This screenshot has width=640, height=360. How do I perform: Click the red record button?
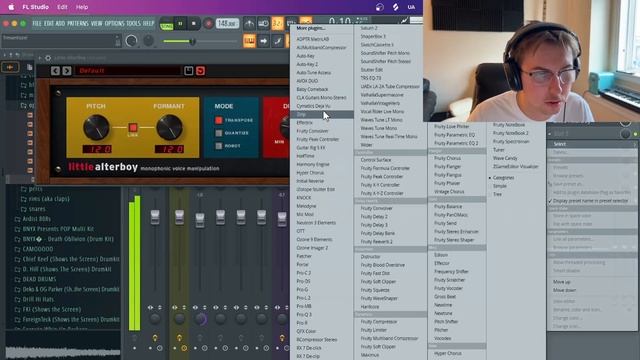(208, 24)
